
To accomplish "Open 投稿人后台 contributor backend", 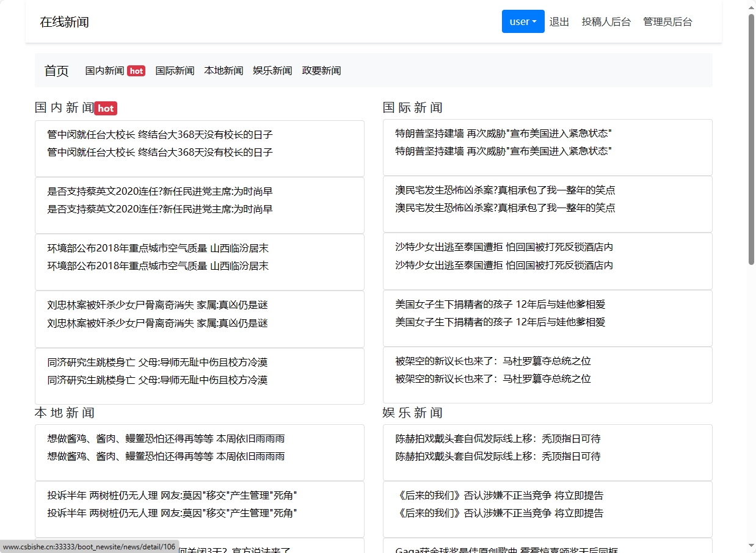I will coord(606,21).
